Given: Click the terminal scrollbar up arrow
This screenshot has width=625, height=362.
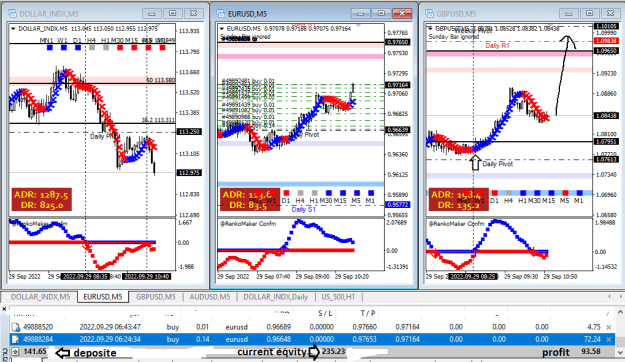Looking at the screenshot, I should point(621,311).
